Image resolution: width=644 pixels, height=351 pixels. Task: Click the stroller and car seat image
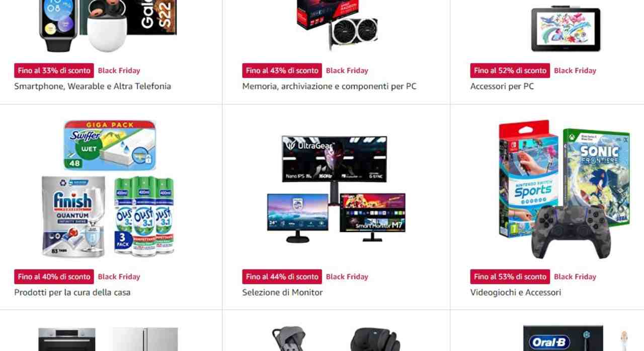click(x=336, y=338)
